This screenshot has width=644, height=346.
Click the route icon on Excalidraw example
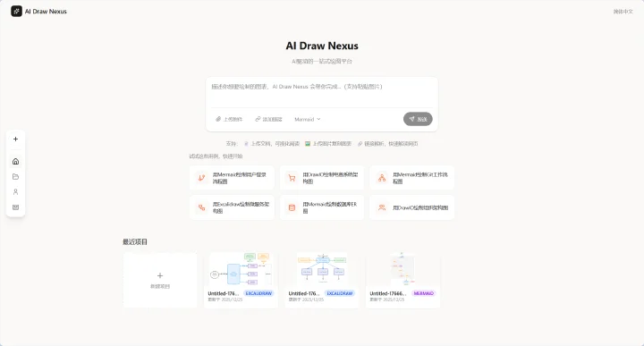tap(201, 207)
